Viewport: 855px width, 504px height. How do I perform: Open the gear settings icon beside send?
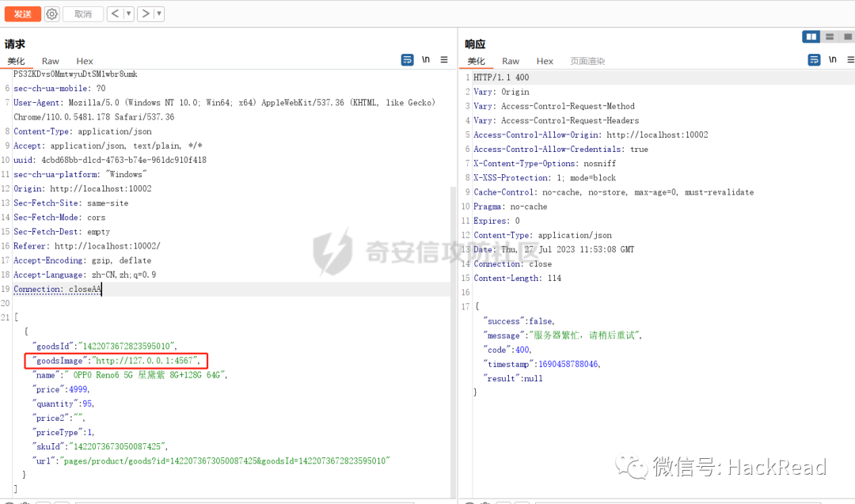click(x=51, y=14)
